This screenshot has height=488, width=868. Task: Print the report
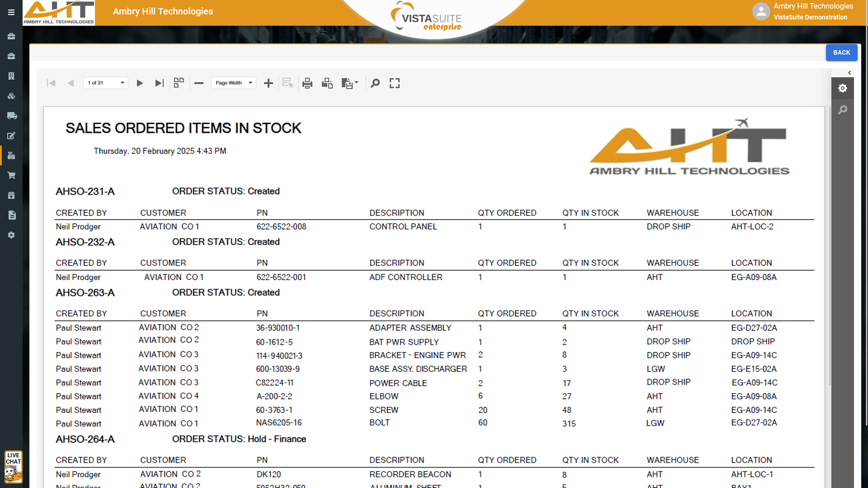click(307, 83)
